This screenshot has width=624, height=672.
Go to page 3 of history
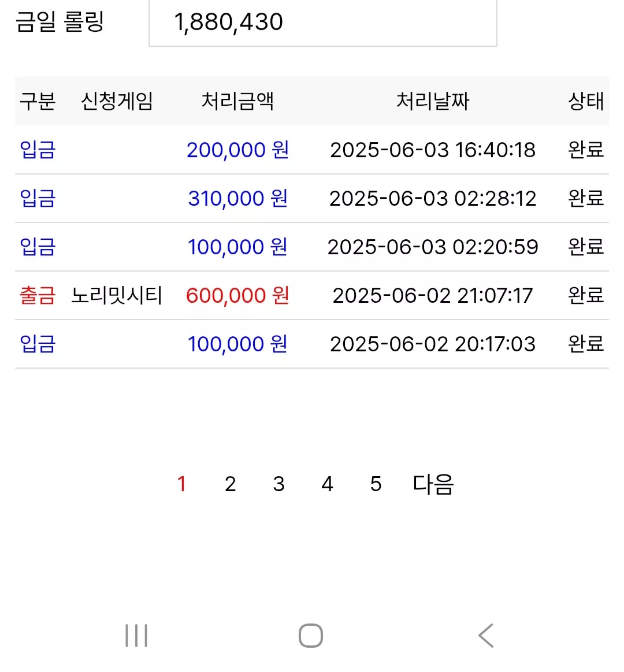point(278,484)
